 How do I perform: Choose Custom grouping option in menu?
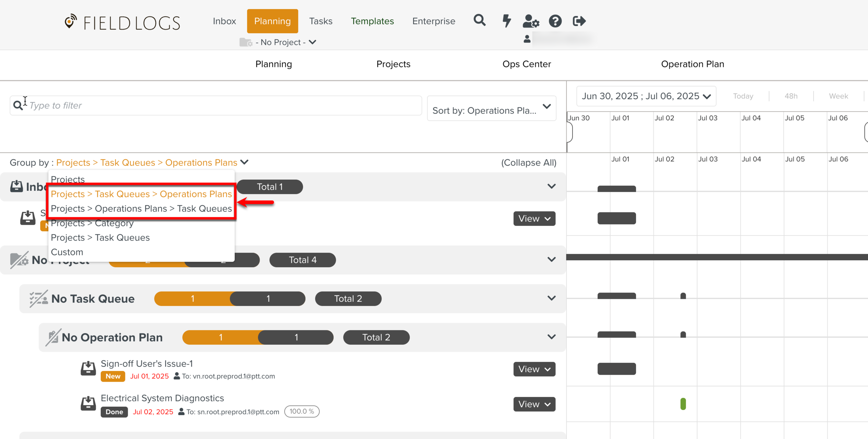coord(67,252)
